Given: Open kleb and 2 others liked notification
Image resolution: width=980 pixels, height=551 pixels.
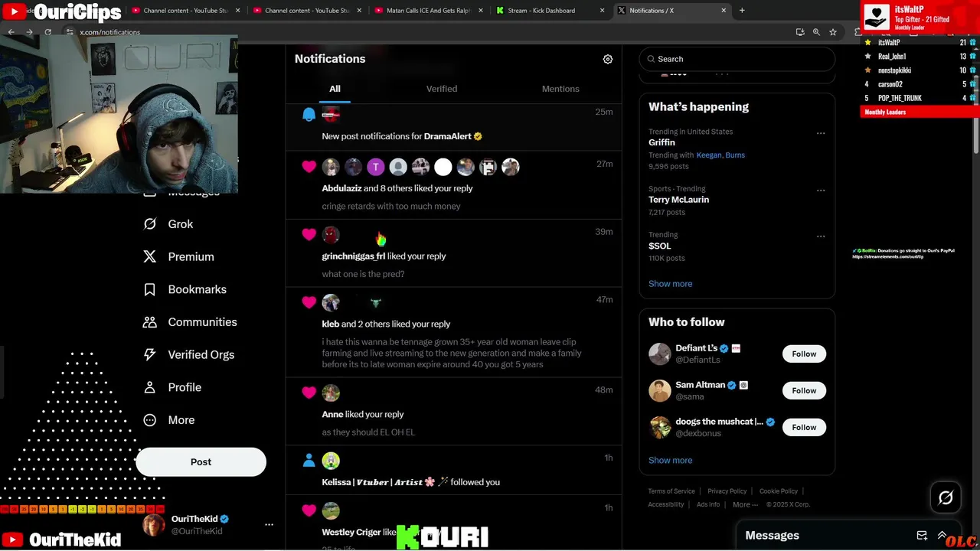Looking at the screenshot, I should click(454, 333).
